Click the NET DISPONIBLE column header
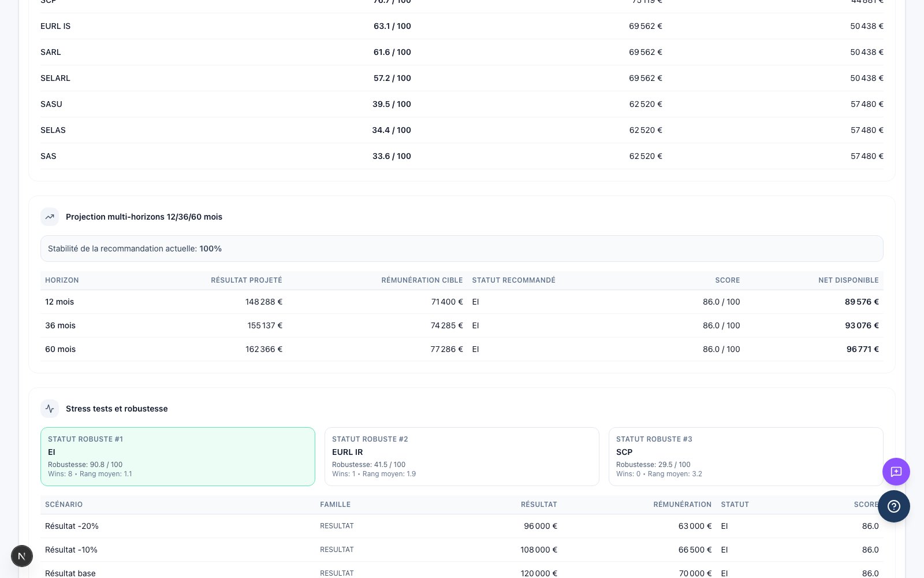This screenshot has height=578, width=924. pyautogui.click(x=848, y=280)
